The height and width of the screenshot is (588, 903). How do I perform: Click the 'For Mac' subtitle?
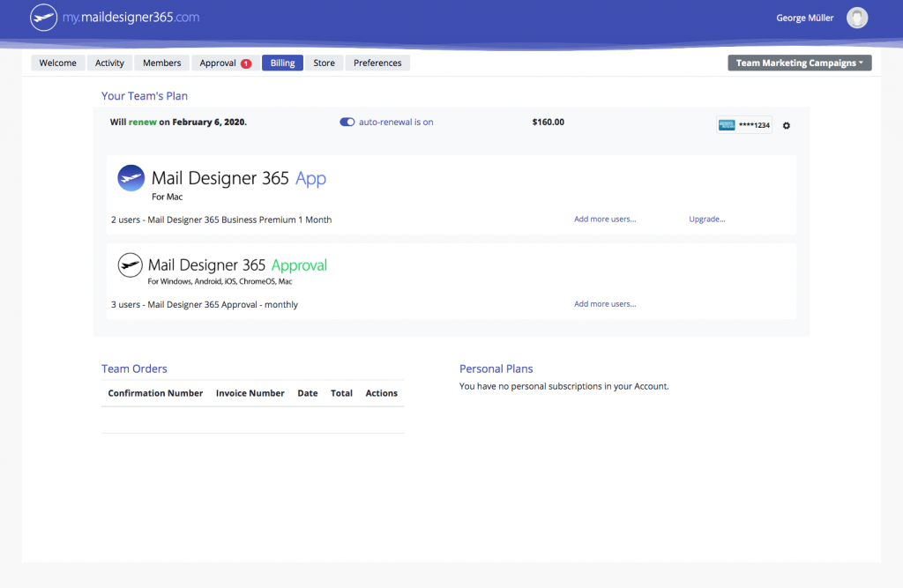pos(167,197)
